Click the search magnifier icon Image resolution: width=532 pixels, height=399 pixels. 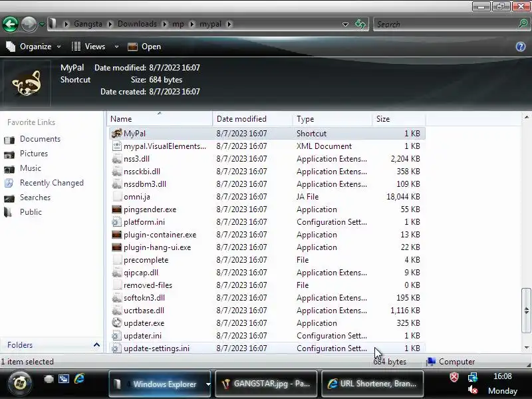pos(523,24)
